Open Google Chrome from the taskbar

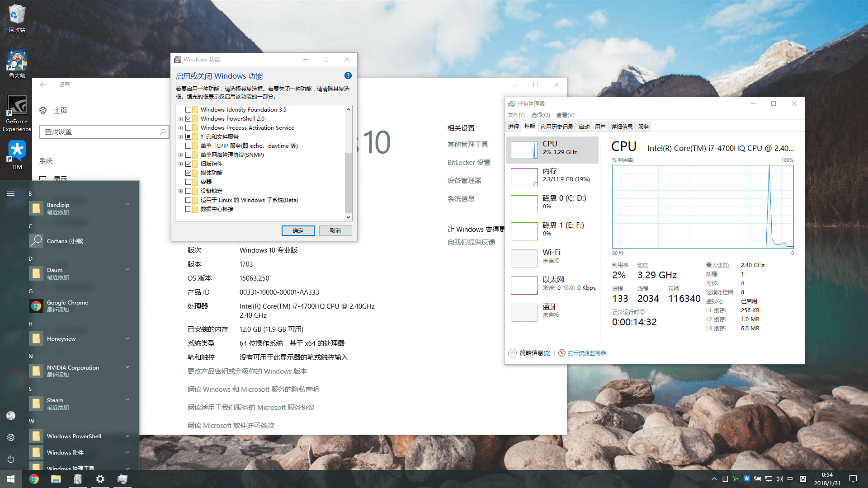click(34, 479)
